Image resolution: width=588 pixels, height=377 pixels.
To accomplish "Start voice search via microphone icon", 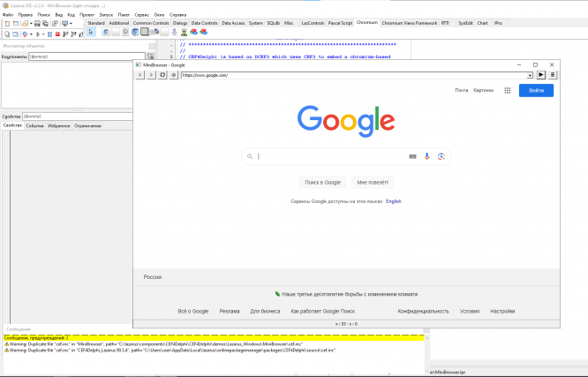I will [x=426, y=156].
